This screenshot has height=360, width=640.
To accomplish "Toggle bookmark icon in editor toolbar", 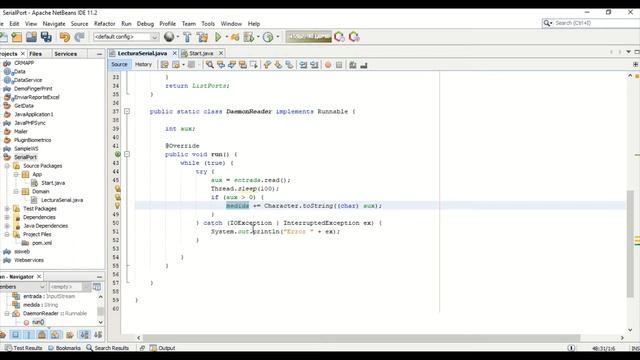I will pos(289,64).
